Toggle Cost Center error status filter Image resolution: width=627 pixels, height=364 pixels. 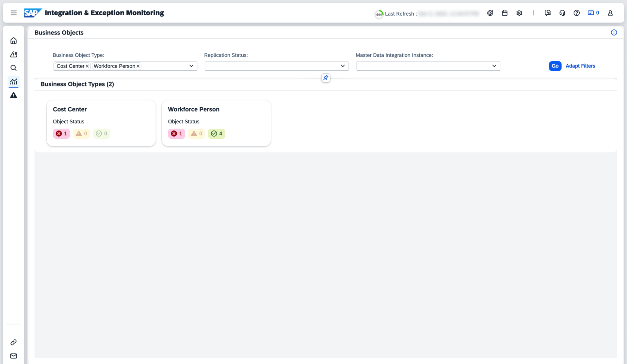pyautogui.click(x=61, y=134)
